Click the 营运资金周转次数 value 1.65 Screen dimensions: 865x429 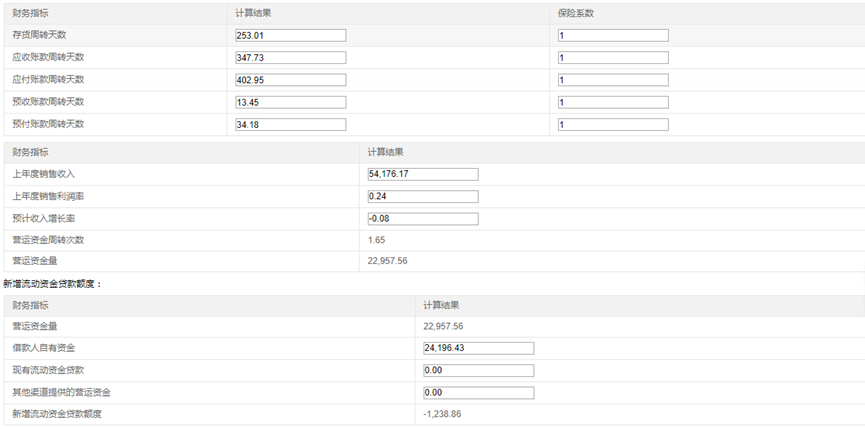(376, 240)
